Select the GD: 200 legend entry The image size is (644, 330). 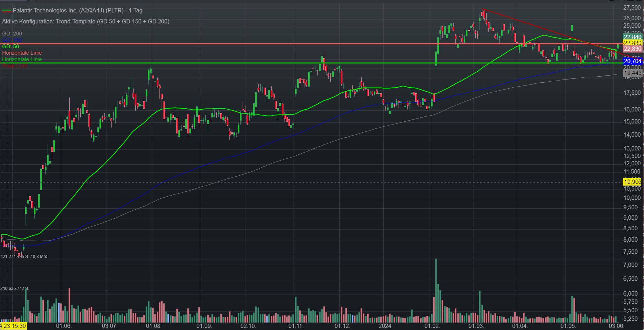[x=12, y=34]
